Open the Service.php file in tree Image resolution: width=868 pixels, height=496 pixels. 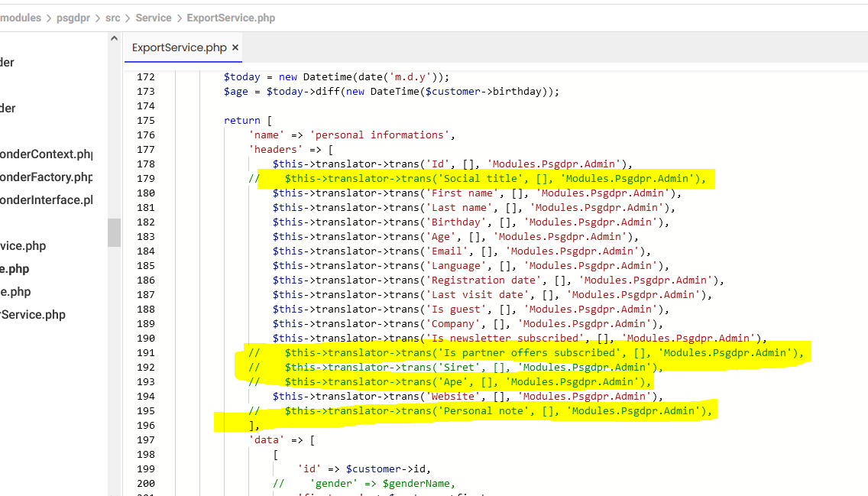33,314
